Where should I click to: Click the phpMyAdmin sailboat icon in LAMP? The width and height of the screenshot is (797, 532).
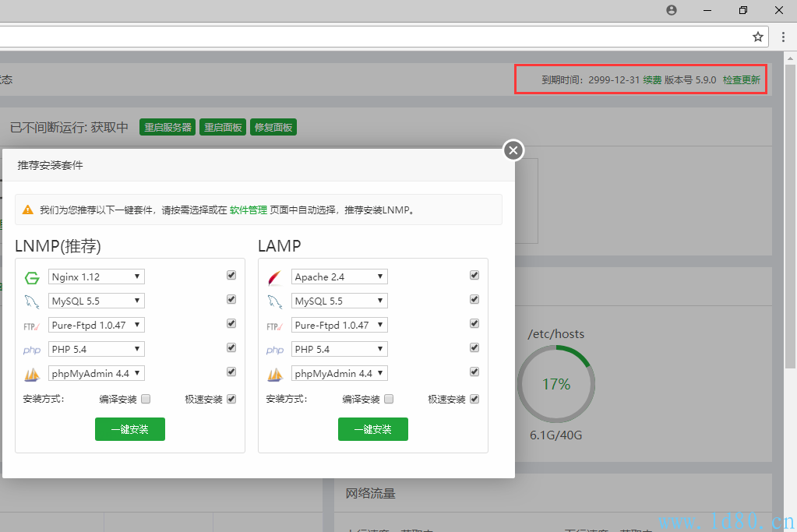point(275,375)
